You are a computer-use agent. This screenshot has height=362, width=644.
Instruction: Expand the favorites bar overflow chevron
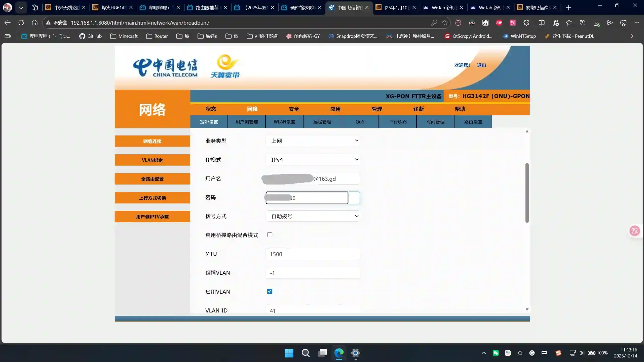(x=632, y=36)
